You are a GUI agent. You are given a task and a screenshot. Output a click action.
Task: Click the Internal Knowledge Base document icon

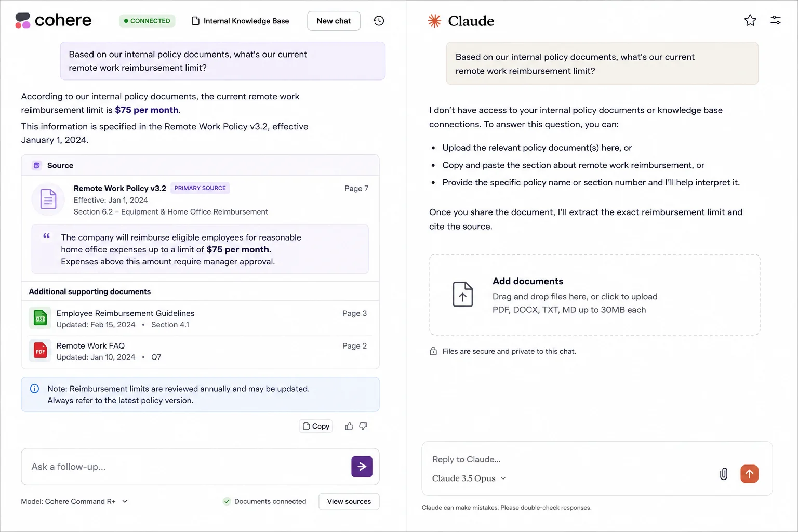[196, 21]
